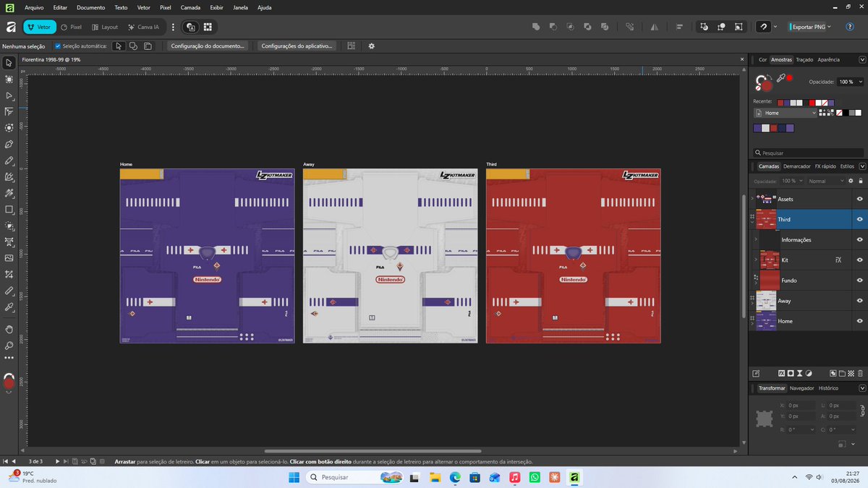868x488 pixels.
Task: Click the Intersect boolean operation icon
Action: pos(570,27)
